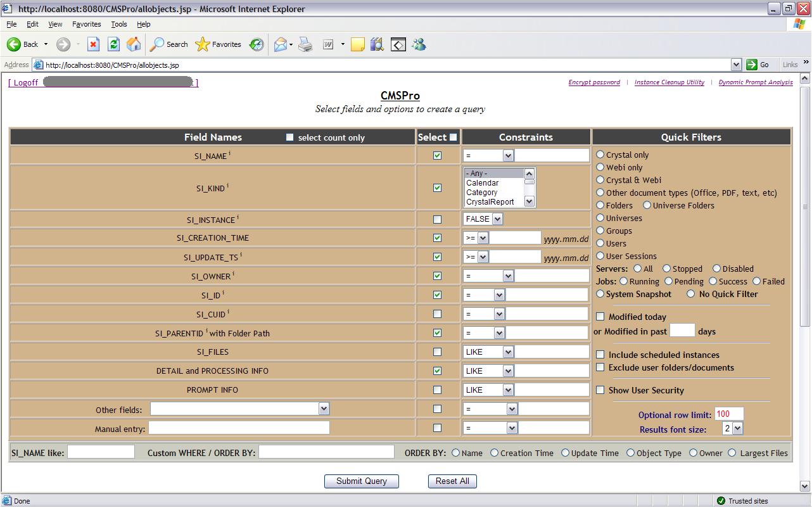
Task: Open the Favorites menu
Action: (x=87, y=24)
